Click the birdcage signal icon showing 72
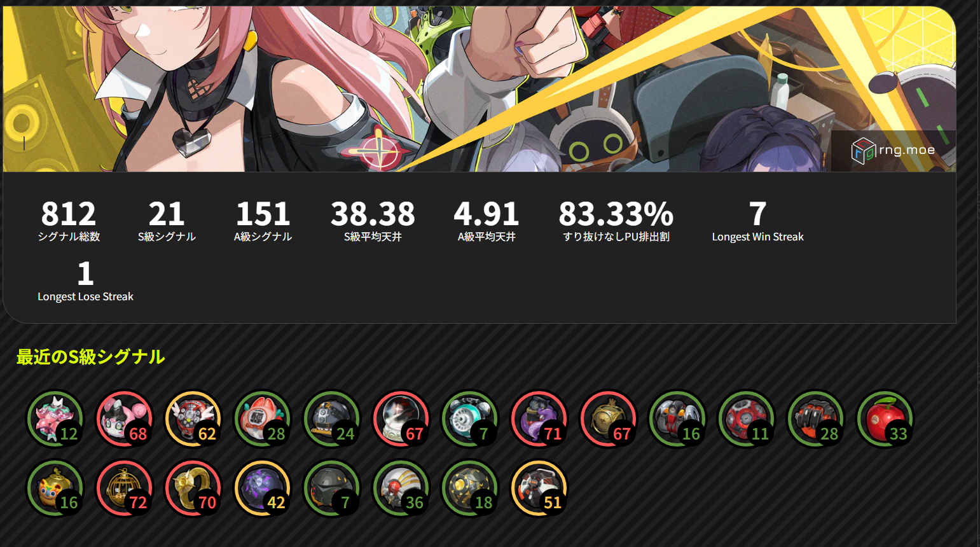Screen dimensions: 980x547 [125, 488]
